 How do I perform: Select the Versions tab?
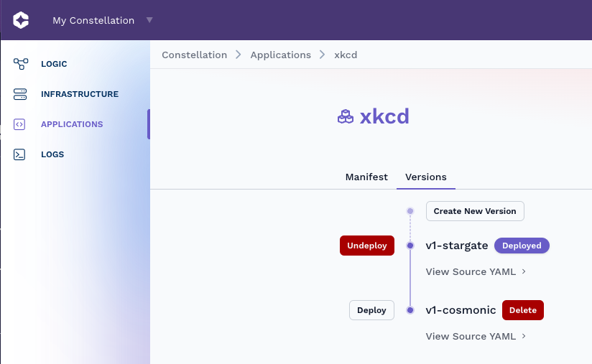click(x=426, y=177)
